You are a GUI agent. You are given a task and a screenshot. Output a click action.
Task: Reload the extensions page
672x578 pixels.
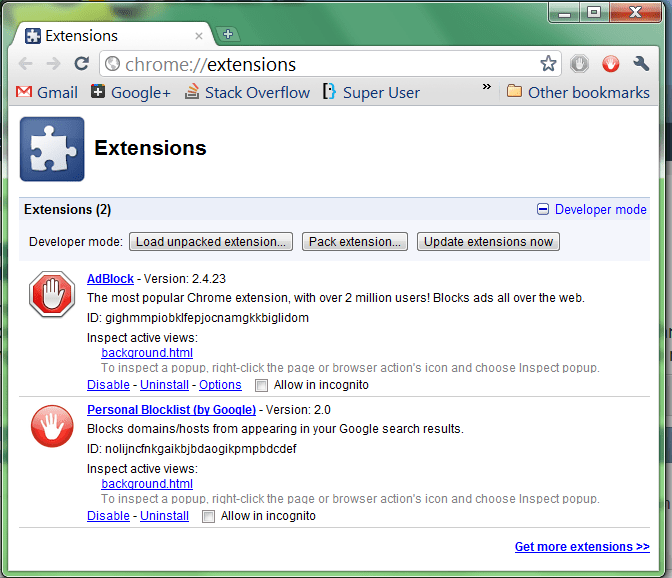[x=81, y=64]
